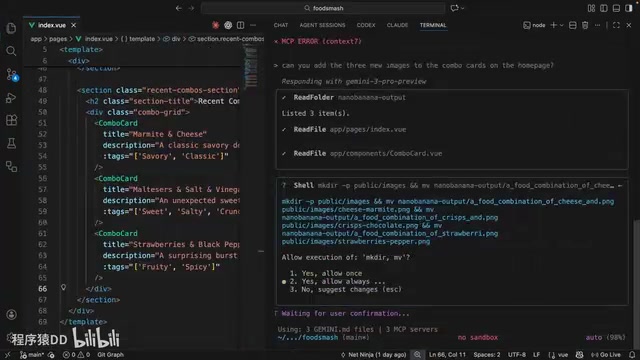
Task: Open the Extensions view
Action: [11, 120]
